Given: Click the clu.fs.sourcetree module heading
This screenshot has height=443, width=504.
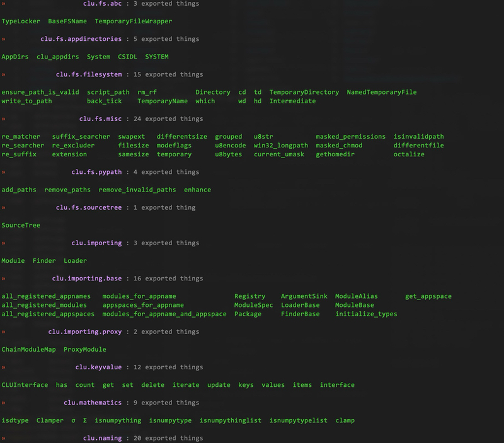Looking at the screenshot, I should [89, 207].
